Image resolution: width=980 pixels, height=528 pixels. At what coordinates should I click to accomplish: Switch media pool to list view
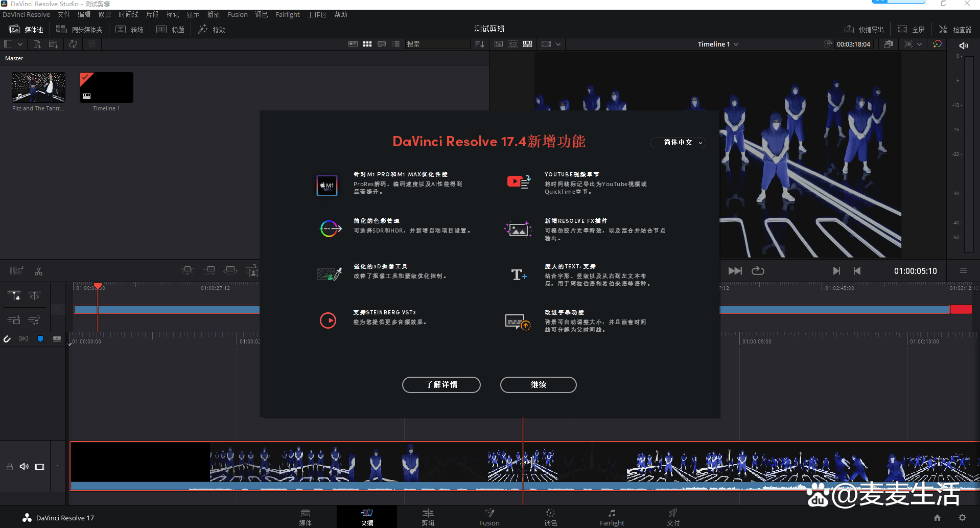click(396, 44)
